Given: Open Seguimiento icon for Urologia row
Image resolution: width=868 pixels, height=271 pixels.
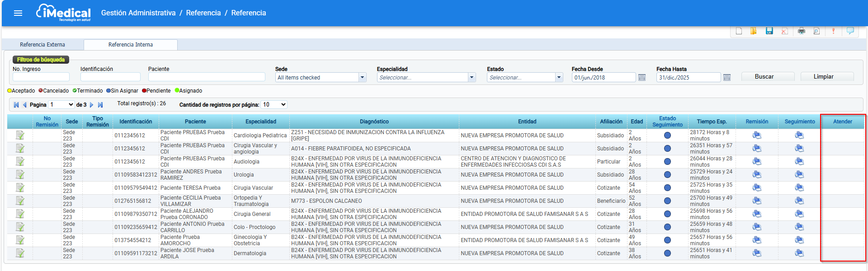Looking at the screenshot, I should click(799, 174).
